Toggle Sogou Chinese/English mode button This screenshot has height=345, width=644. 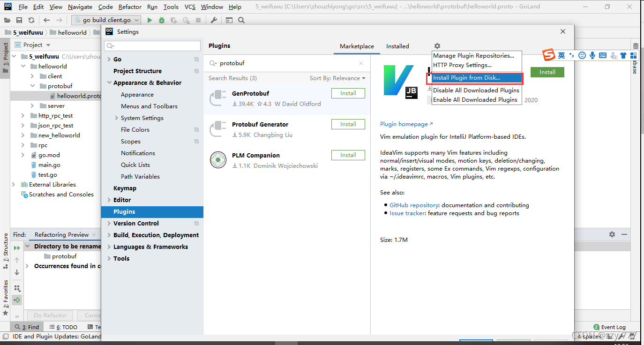(562, 55)
